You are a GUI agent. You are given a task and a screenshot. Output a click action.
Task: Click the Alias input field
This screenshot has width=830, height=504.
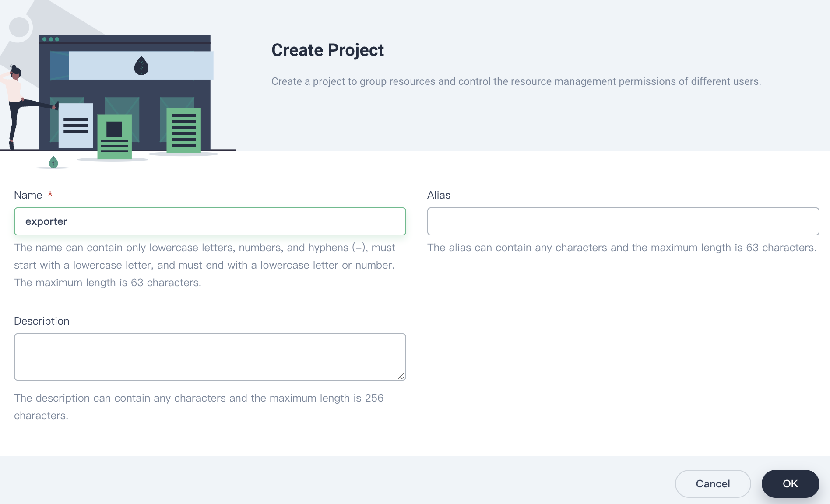click(622, 221)
